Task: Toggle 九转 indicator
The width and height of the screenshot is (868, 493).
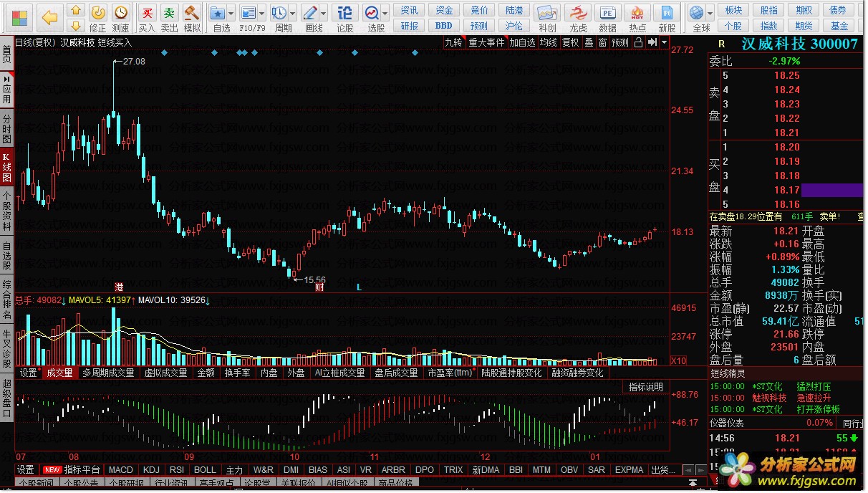Action: [453, 42]
